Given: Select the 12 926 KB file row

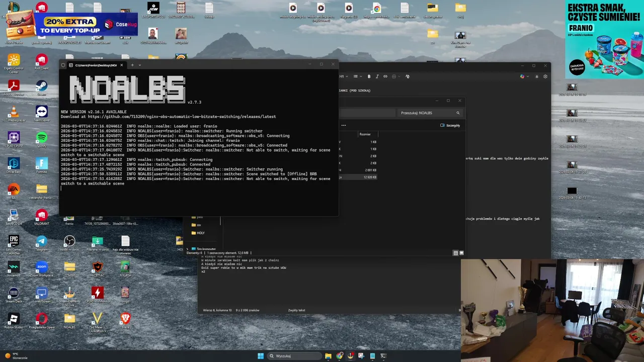Looking at the screenshot, I should click(358, 177).
